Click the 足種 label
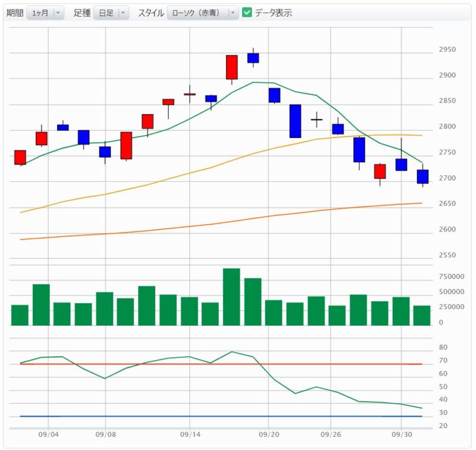This screenshot has height=450, width=476. 82,12
